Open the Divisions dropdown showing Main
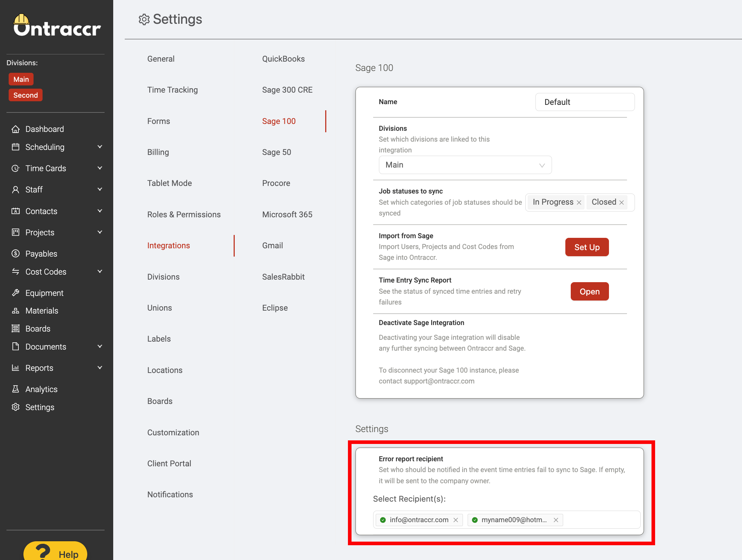The height and width of the screenshot is (560, 742). (465, 165)
